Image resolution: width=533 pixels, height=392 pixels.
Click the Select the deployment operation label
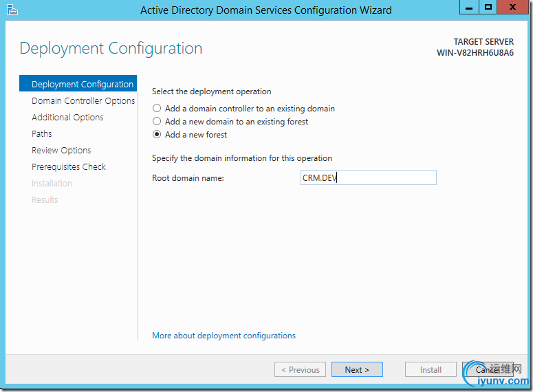pyautogui.click(x=211, y=91)
